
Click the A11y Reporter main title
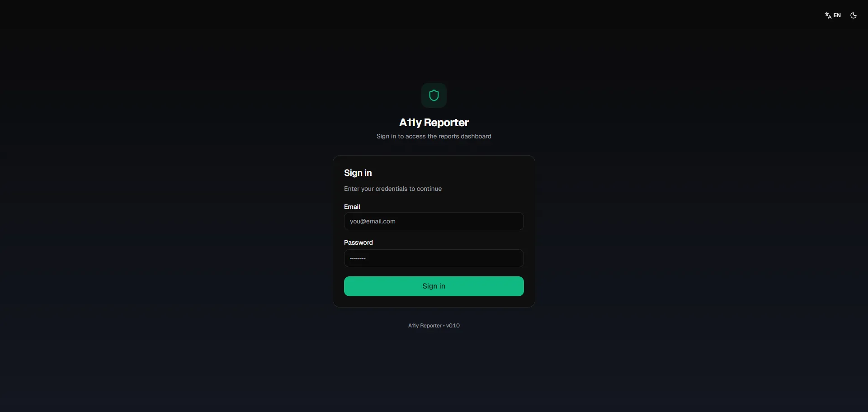pyautogui.click(x=434, y=123)
